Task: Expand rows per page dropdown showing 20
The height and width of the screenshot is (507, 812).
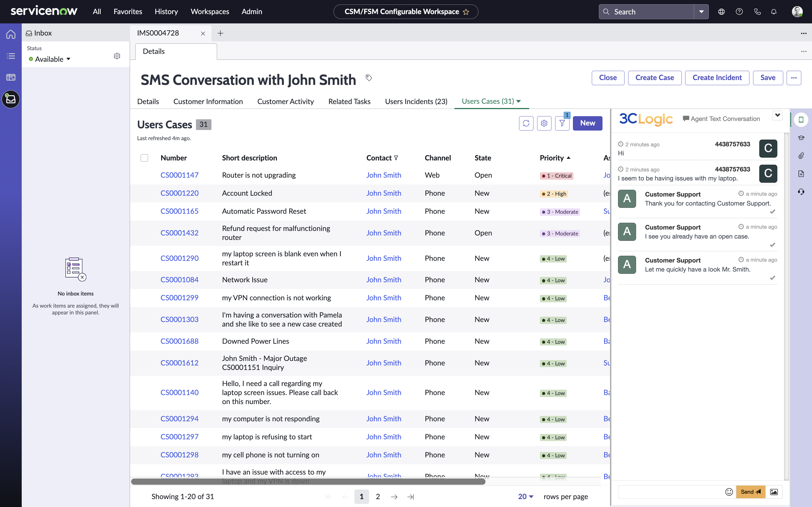Action: (x=526, y=496)
